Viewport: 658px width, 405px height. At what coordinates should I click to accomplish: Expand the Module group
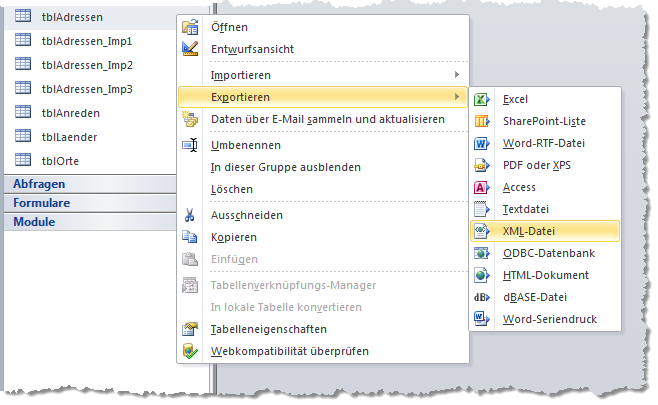pyautogui.click(x=90, y=222)
